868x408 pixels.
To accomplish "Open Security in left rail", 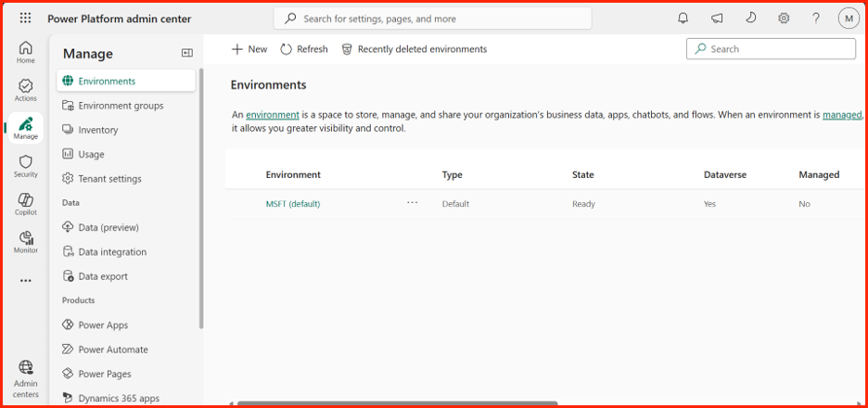I will coord(25,167).
